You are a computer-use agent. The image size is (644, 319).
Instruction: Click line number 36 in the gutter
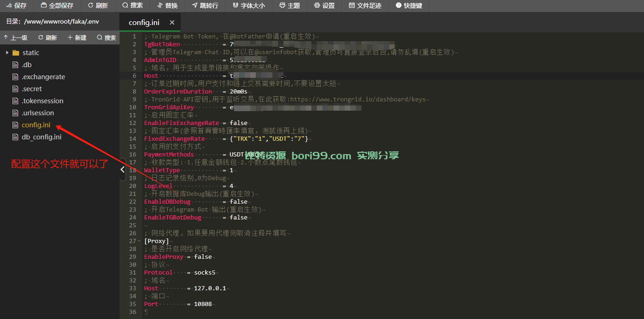[133, 312]
